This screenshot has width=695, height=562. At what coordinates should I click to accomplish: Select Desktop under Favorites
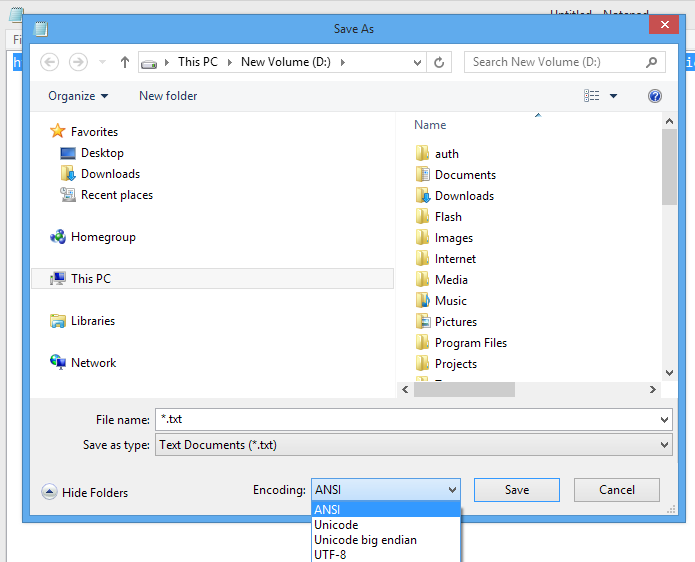tap(102, 153)
